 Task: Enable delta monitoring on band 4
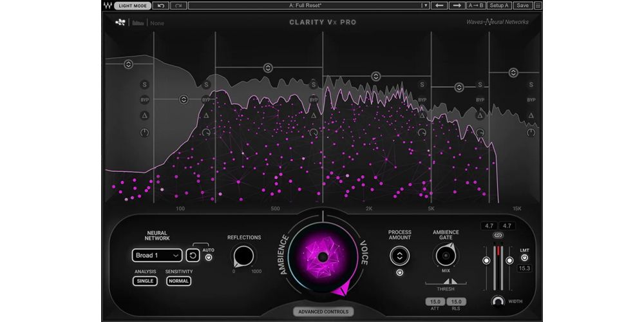(422, 115)
